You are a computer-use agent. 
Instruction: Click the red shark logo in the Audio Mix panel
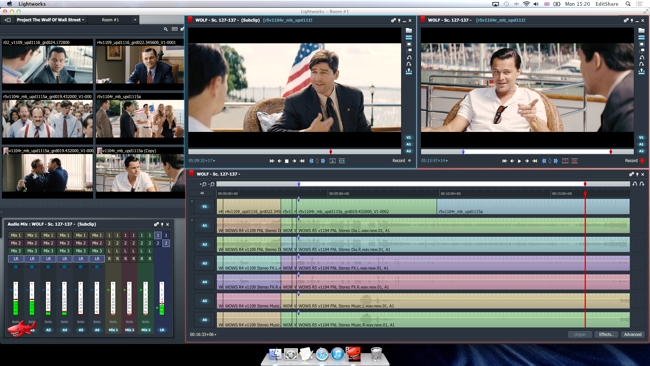coord(22,328)
